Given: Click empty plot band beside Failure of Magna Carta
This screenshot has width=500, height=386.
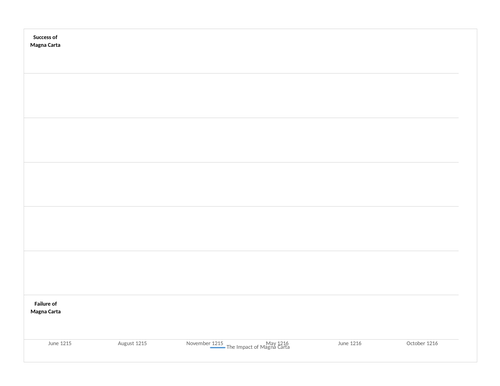Looking at the screenshot, I should pyautogui.click(x=260, y=317).
